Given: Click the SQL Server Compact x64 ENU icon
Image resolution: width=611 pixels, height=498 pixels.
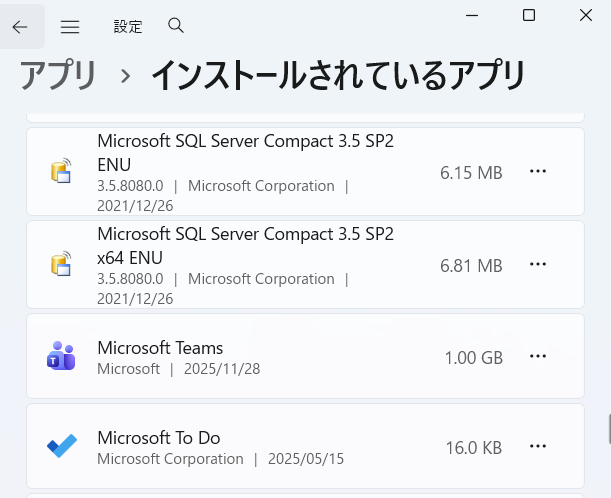Looking at the screenshot, I should [x=61, y=265].
